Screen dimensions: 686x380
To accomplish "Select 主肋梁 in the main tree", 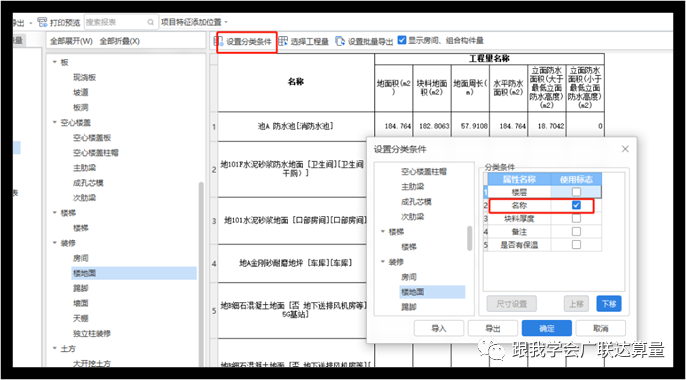I will pos(84,168).
